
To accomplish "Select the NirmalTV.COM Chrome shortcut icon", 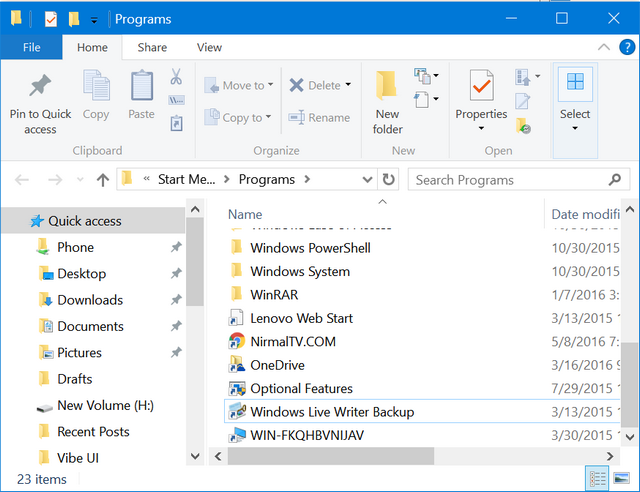I will (x=237, y=341).
